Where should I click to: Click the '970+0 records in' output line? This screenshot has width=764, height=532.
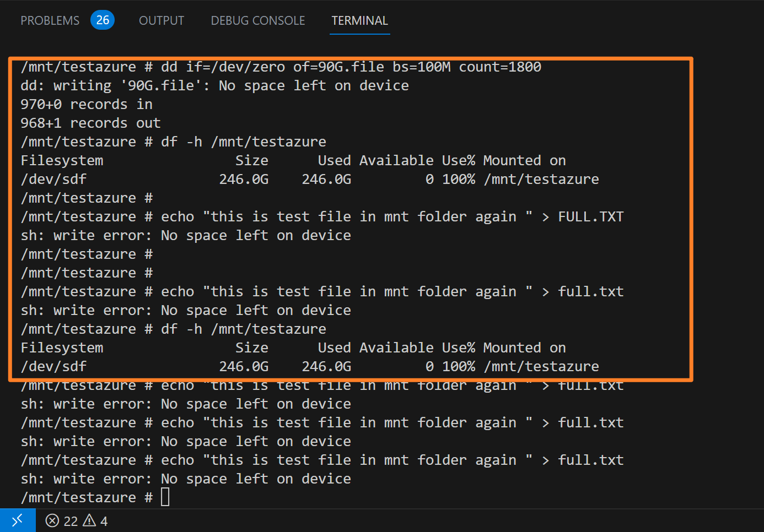pos(87,105)
